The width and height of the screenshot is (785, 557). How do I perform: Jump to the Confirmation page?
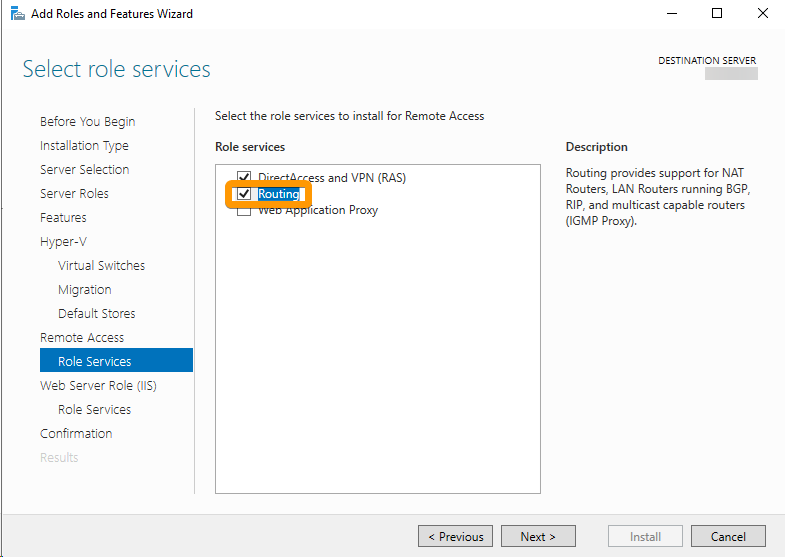coord(76,434)
